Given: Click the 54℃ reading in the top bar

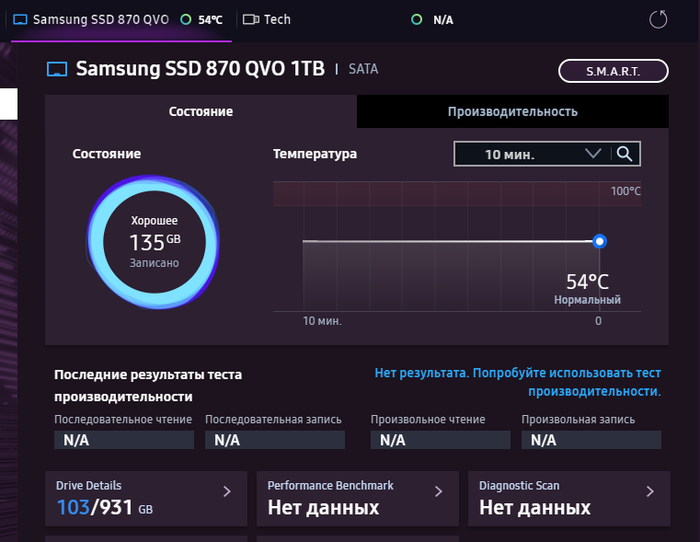Looking at the screenshot, I should [210, 20].
